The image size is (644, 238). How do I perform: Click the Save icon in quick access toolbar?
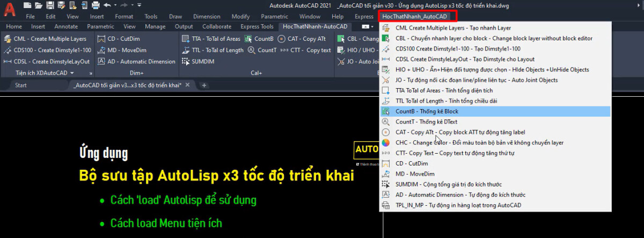coord(50,5)
